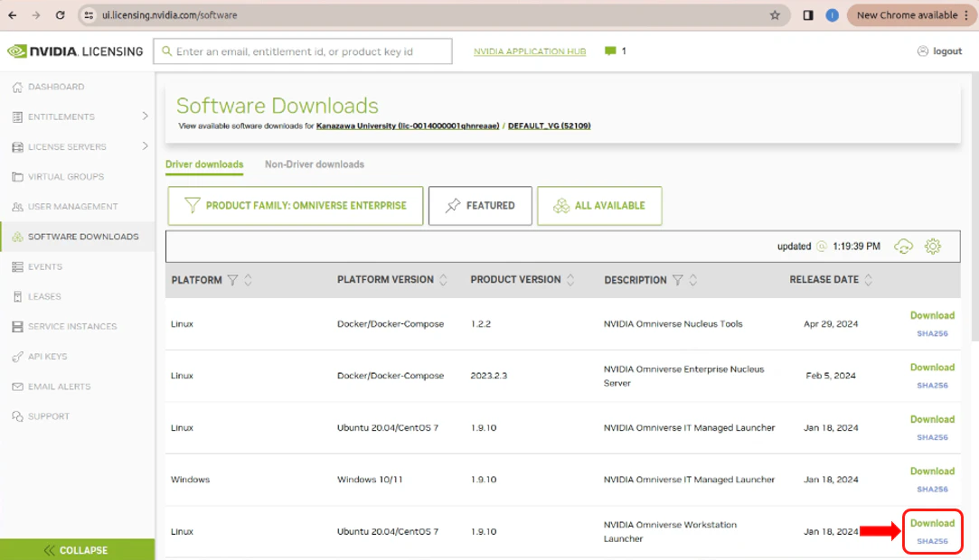Click the page vertical scrollbar

click(974, 206)
